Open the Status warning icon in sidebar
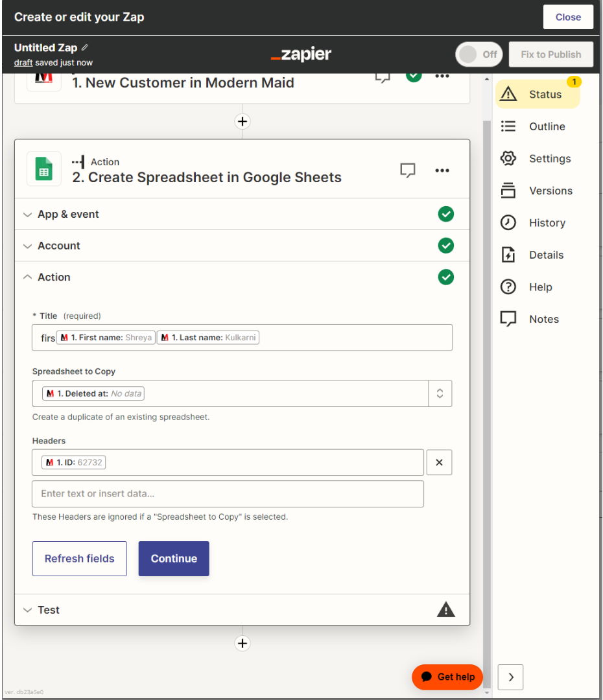Viewport: 603px width, 700px height. click(x=508, y=94)
